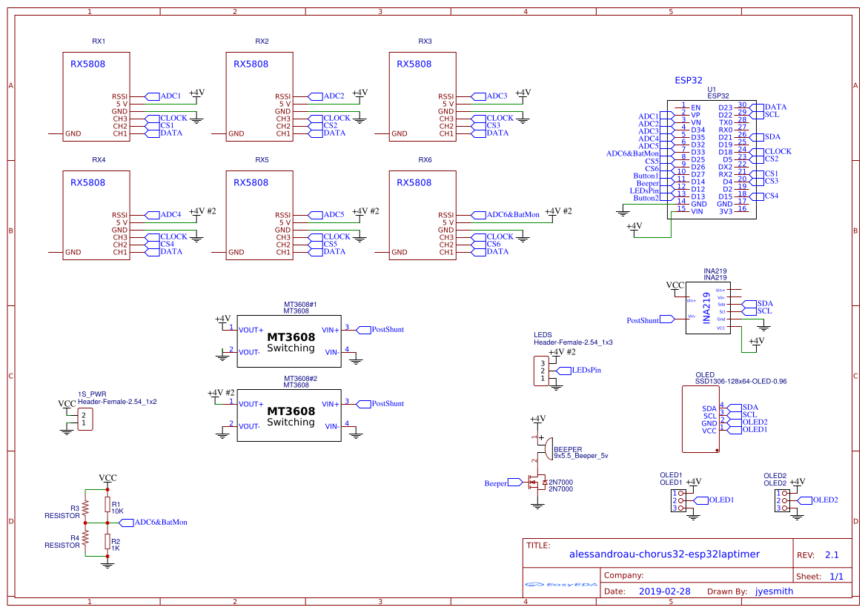Viewport: 868px width, 613px height.
Task: Click the LEDS three-pin header symbol
Action: coord(541,371)
